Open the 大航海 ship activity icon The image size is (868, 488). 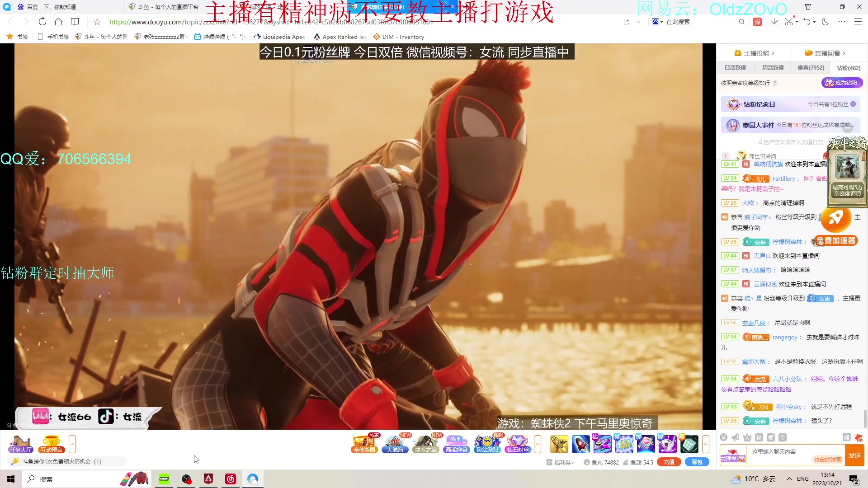(x=395, y=444)
